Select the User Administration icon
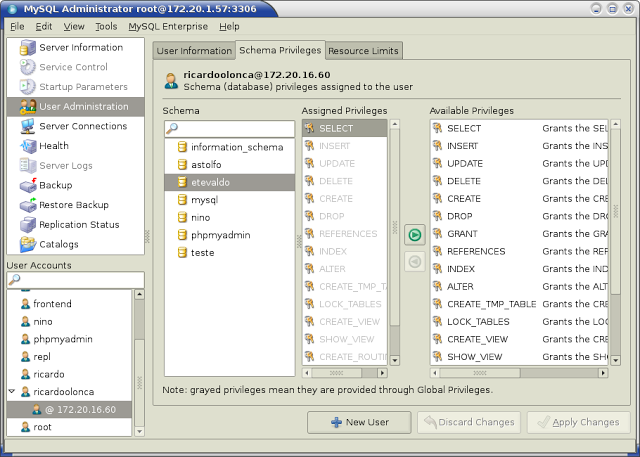 pyautogui.click(x=28, y=106)
